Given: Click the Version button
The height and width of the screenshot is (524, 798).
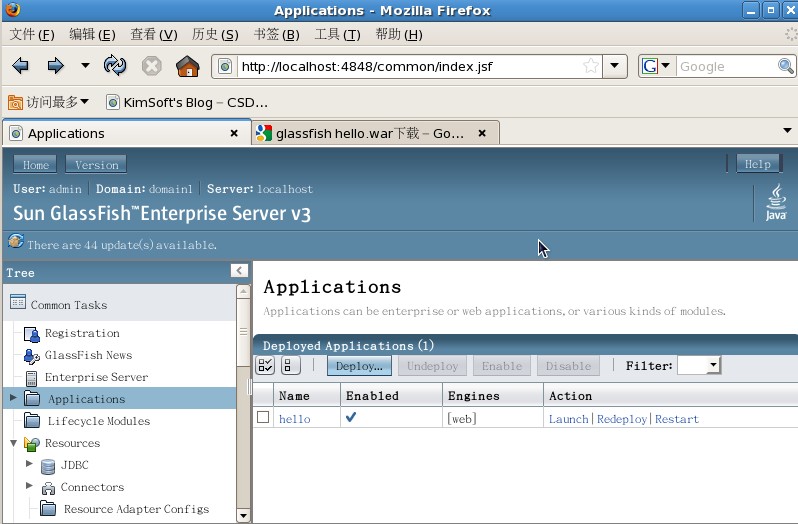Looking at the screenshot, I should 96,165.
